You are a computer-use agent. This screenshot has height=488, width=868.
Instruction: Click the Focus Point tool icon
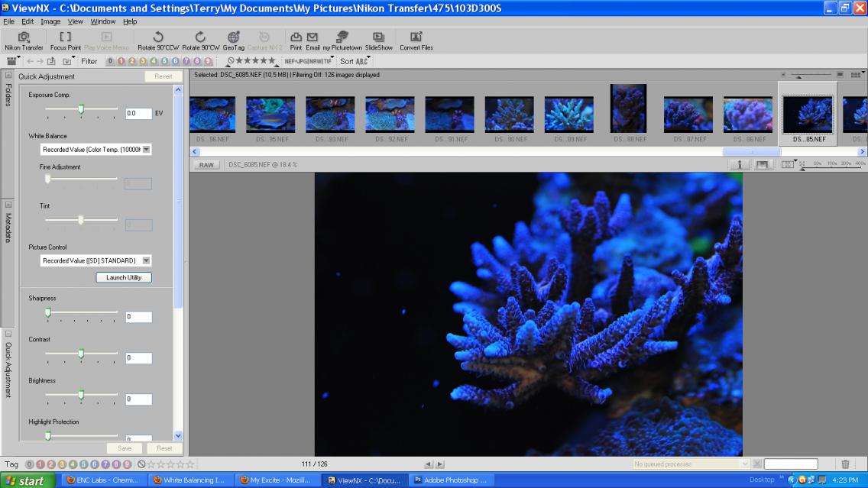(x=65, y=41)
